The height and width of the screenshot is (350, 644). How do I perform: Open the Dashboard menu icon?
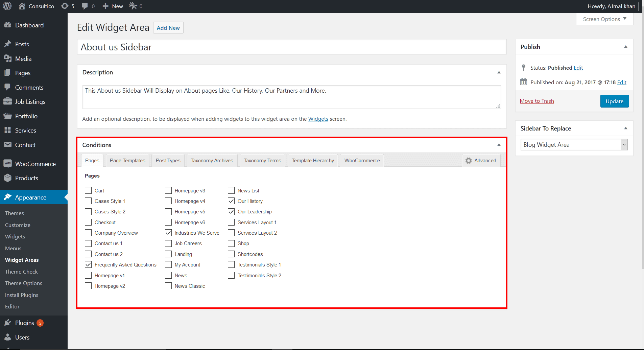point(7,25)
